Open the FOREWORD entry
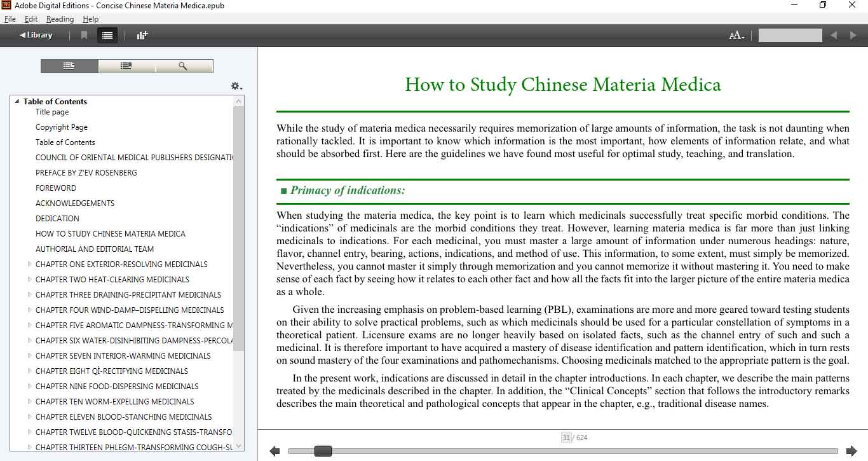The width and height of the screenshot is (868, 461). pyautogui.click(x=56, y=188)
